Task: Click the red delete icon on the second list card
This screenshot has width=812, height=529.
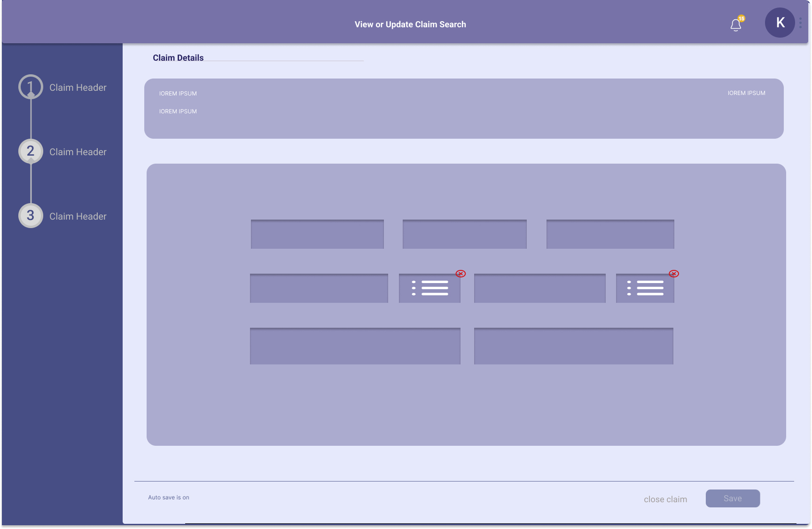Action: (674, 273)
